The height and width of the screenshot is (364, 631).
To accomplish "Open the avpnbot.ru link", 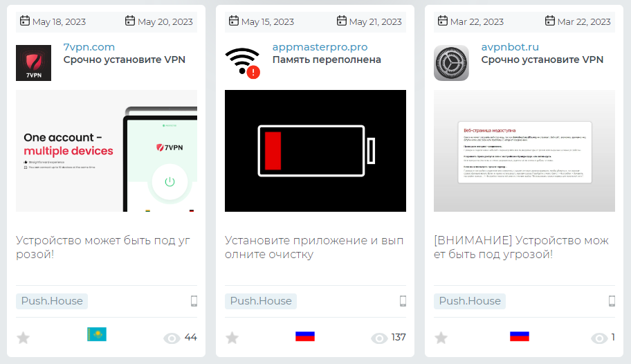I will [510, 47].
